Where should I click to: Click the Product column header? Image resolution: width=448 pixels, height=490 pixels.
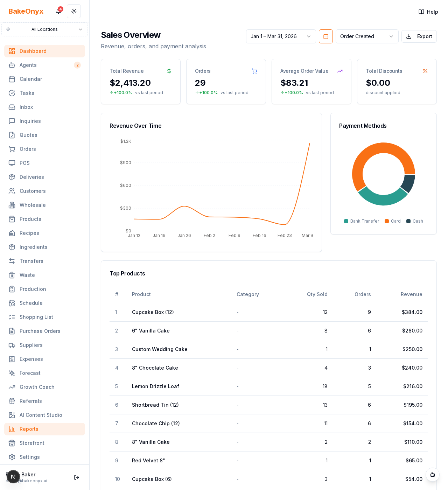[x=141, y=294]
